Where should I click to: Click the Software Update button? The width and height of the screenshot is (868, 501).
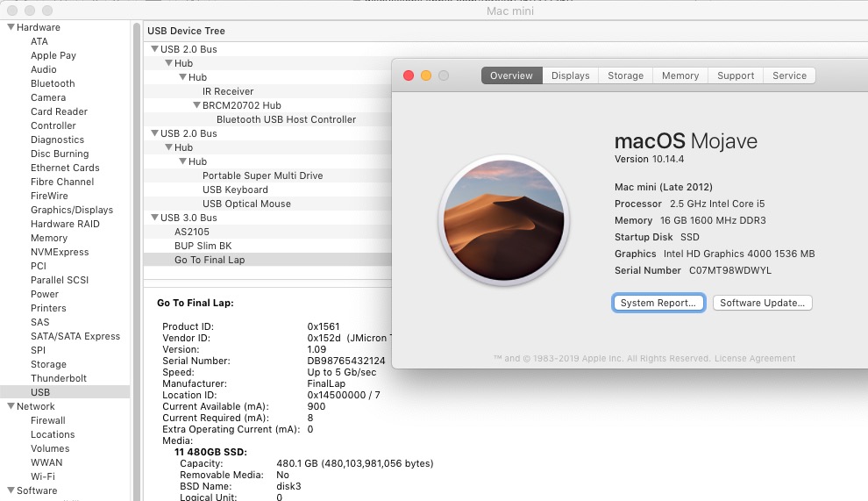pyautogui.click(x=762, y=303)
